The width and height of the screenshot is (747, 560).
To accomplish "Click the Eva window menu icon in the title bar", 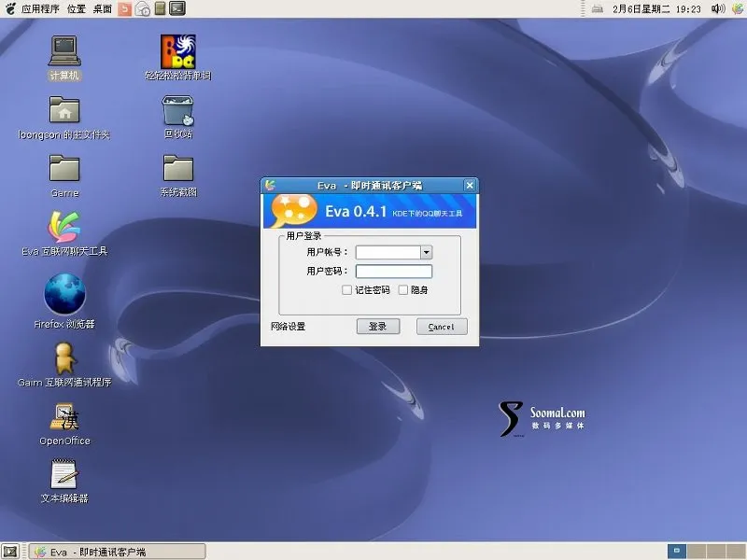I will pyautogui.click(x=270, y=185).
